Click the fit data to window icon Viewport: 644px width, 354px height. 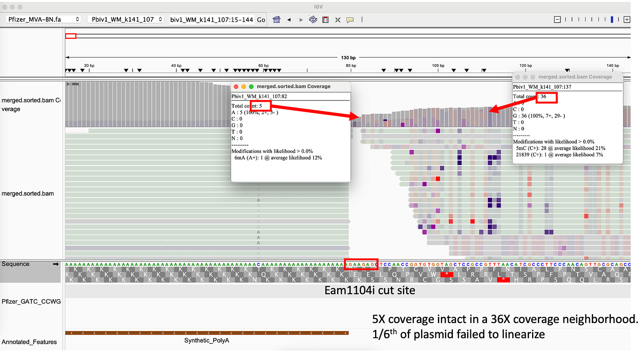click(338, 19)
